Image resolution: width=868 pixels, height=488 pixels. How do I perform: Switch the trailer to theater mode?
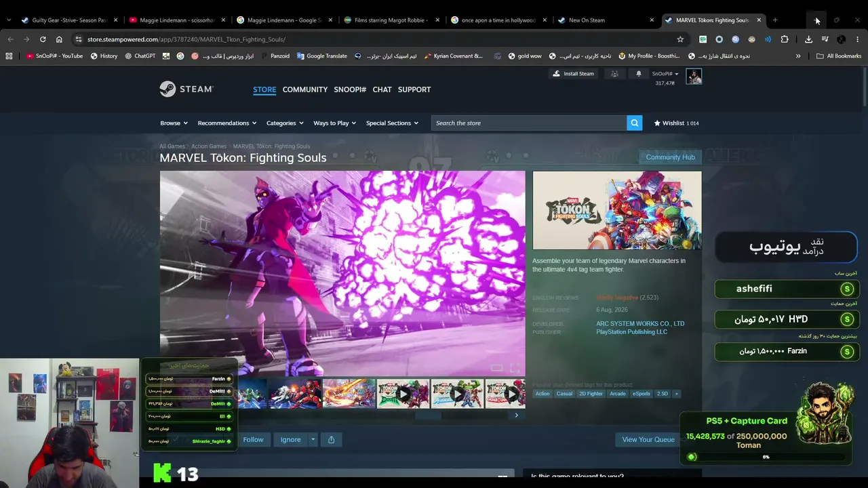(x=496, y=368)
